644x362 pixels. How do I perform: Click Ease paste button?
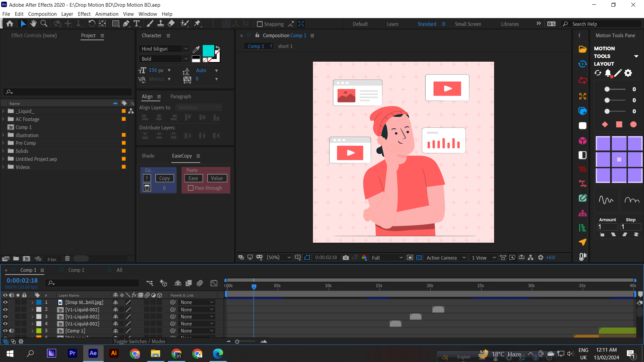[193, 178]
